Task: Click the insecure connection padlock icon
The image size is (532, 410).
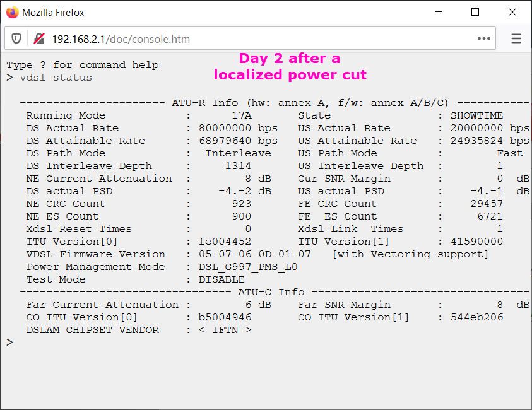Action: tap(39, 39)
